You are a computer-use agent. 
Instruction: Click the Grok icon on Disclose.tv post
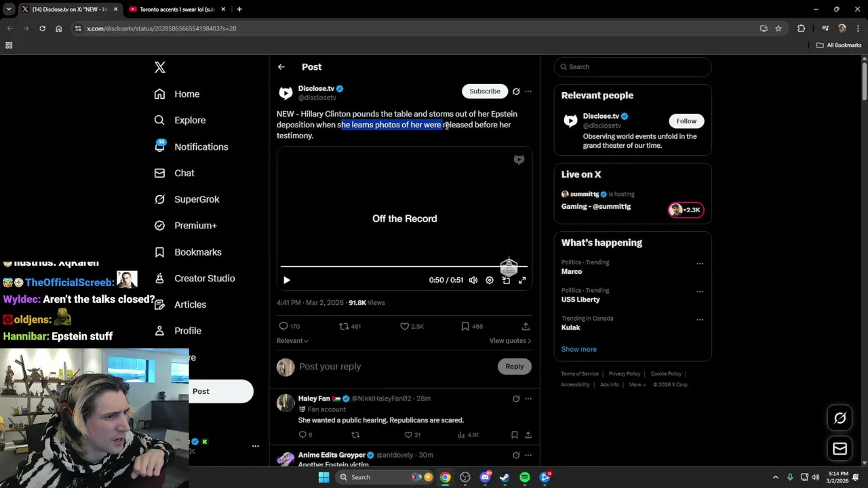point(516,91)
